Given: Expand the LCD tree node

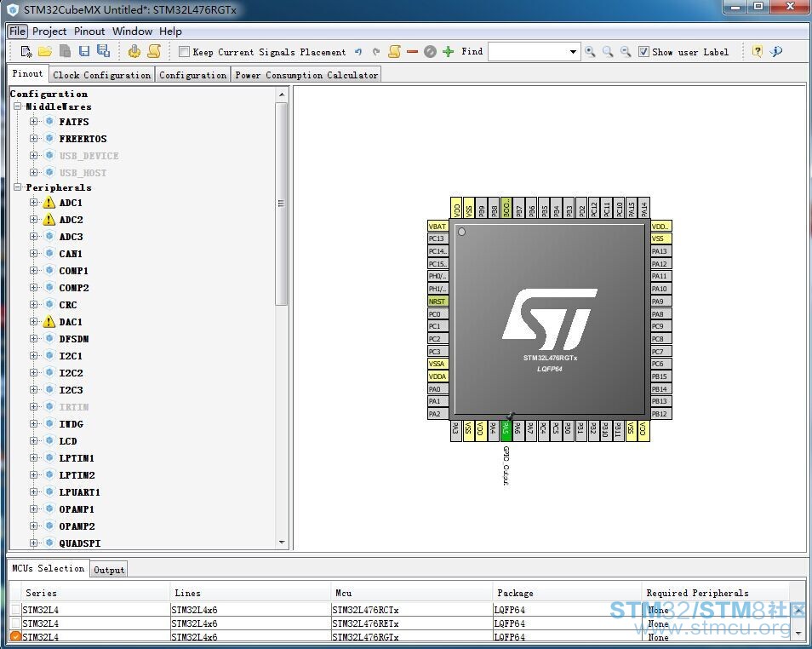Looking at the screenshot, I should (34, 440).
